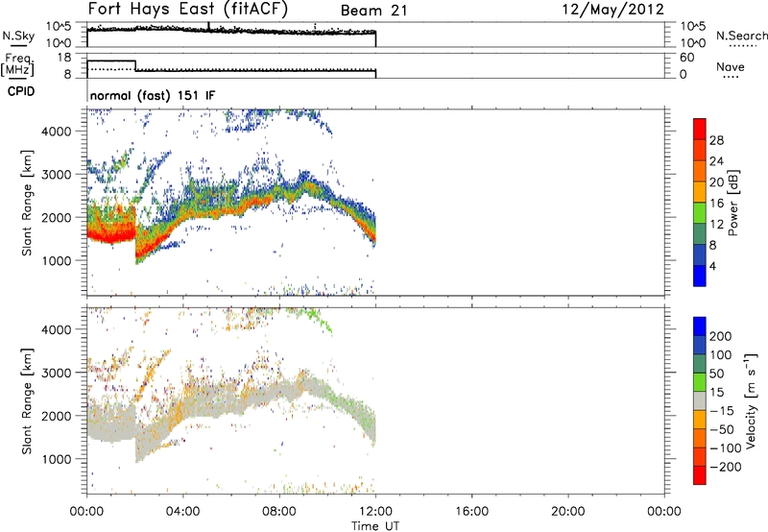Click the '-15' velocity colorbar value
This screenshot has height=532, width=768.
(x=722, y=410)
